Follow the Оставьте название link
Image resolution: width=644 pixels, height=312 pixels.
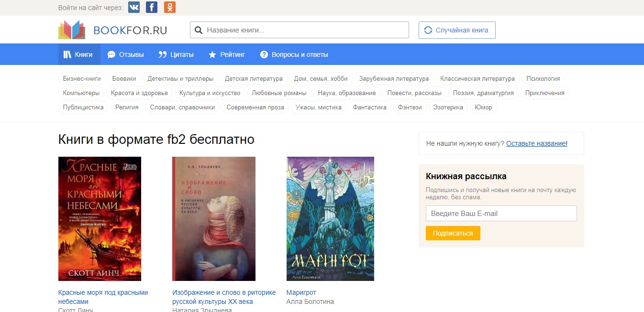[x=536, y=143]
